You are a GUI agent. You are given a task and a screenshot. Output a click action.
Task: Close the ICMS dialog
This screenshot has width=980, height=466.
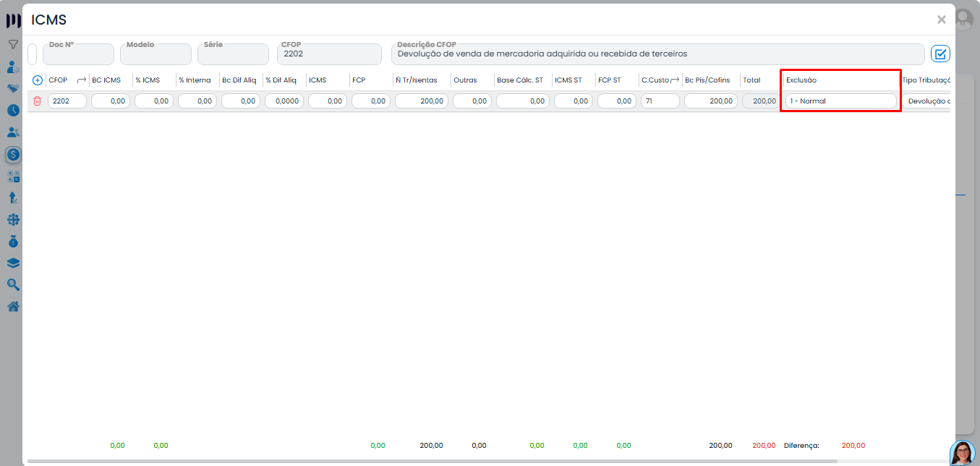(x=941, y=20)
